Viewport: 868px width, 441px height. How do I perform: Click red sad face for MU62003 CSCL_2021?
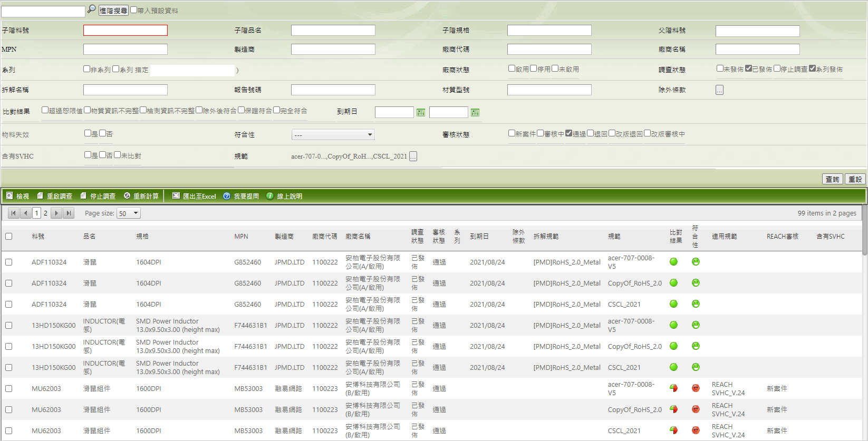(x=696, y=430)
